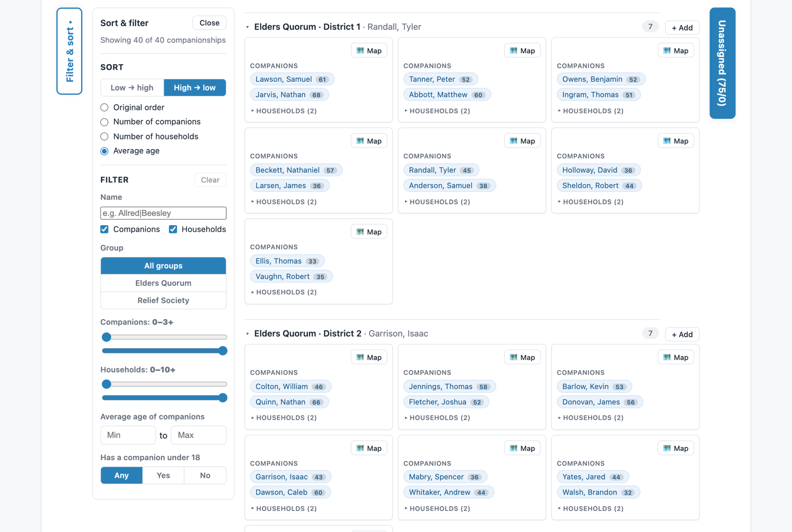Select Original order sort option
Screen dimensions: 792x532
pyautogui.click(x=104, y=107)
